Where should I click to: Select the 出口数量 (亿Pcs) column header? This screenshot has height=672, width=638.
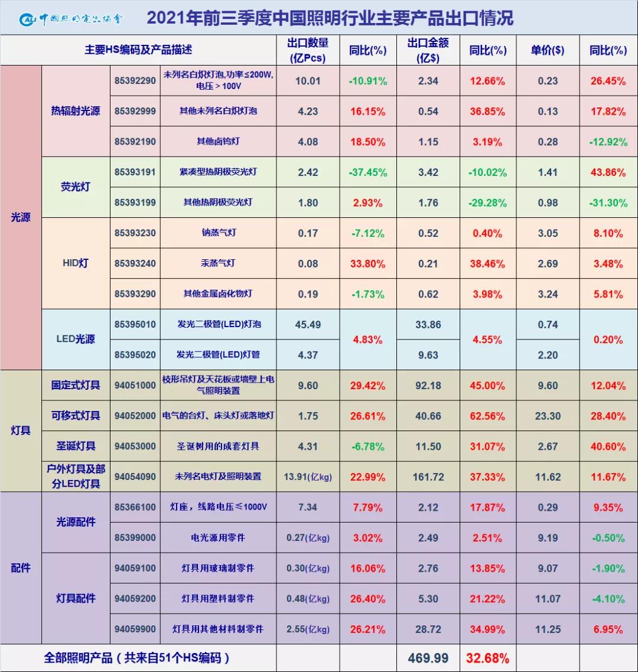tap(307, 50)
